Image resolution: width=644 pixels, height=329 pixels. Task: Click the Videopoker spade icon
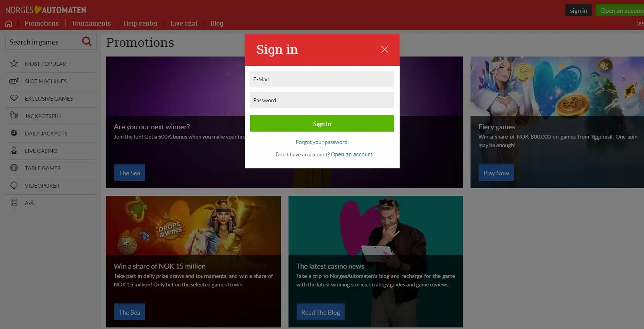click(x=14, y=185)
